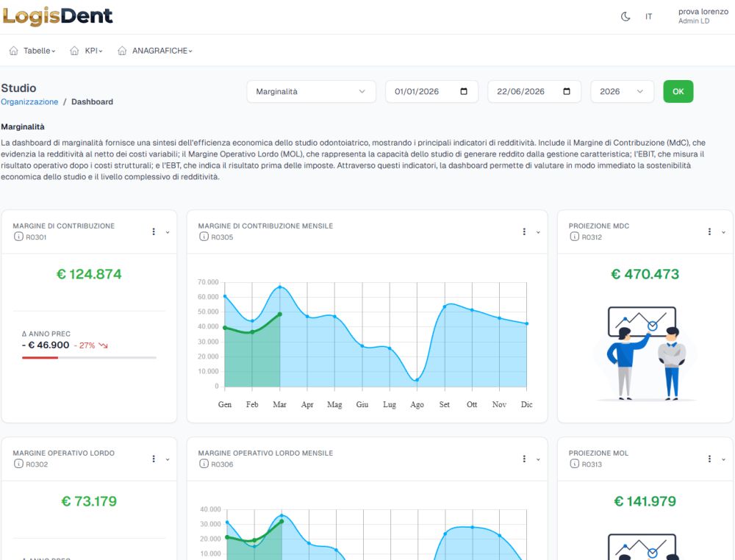Open three-dot menu on Proiezione MOL card
This screenshot has height=560, width=735.
coord(709,459)
